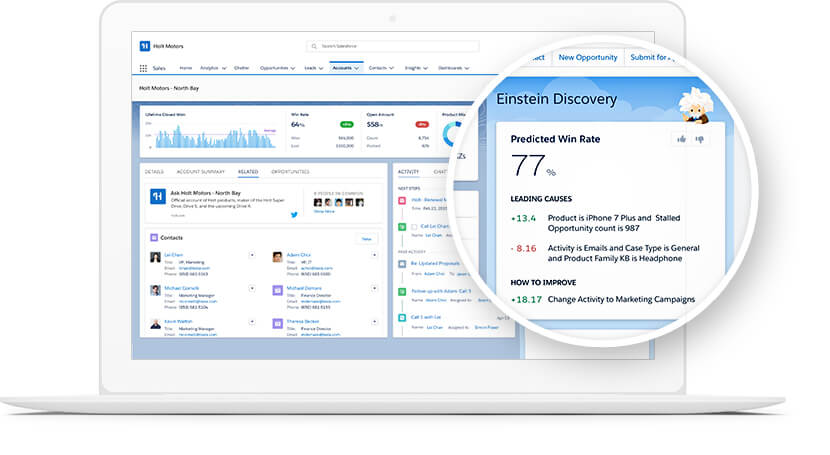
Task: Open the Adam Choi contact link
Action: point(299,255)
